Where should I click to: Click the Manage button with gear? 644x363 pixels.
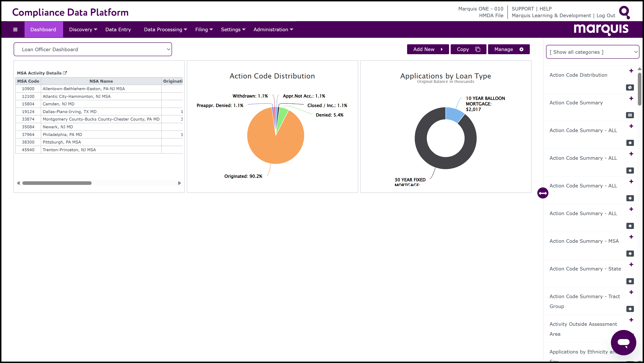[x=508, y=49]
